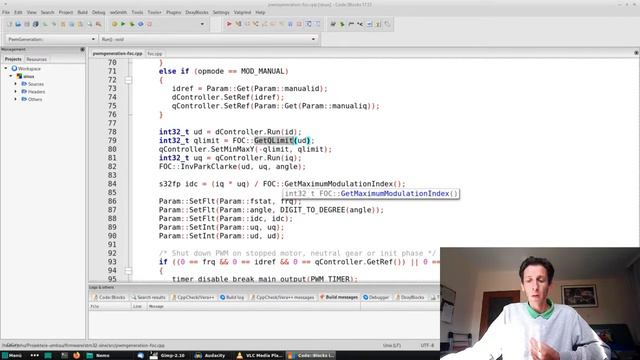The height and width of the screenshot is (360, 640).
Task: Collapse the sinus project node
Action: [x=11, y=76]
